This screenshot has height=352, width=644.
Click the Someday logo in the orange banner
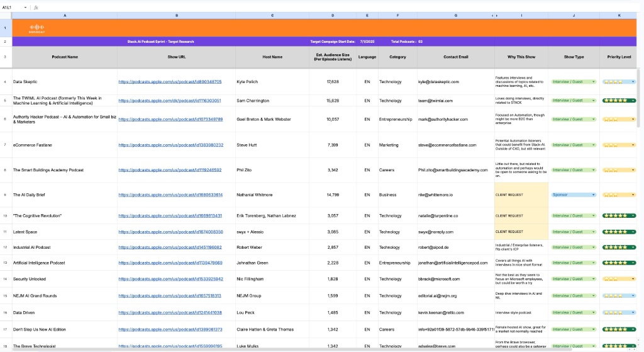38,28
